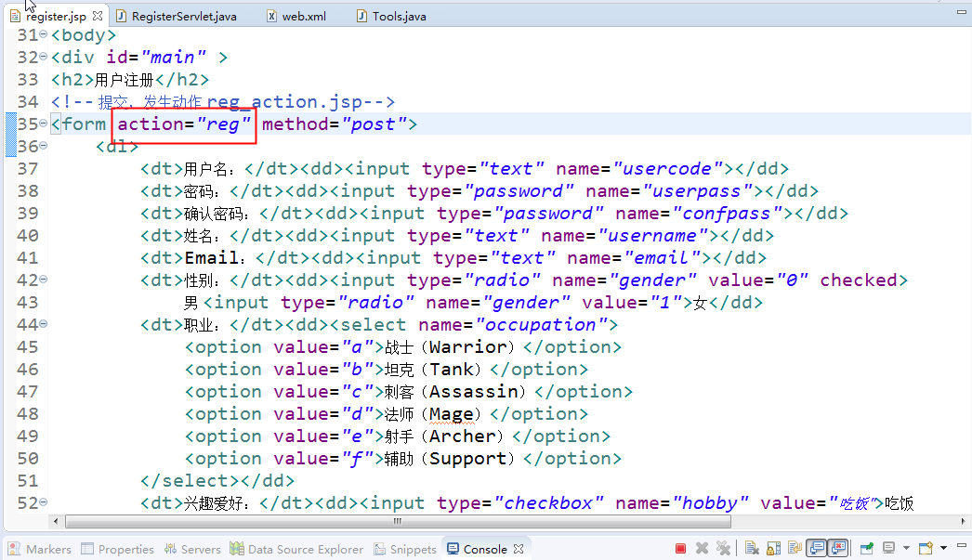972x560 pixels.
Task: Click type="checkbox" on line 52
Action: [519, 503]
